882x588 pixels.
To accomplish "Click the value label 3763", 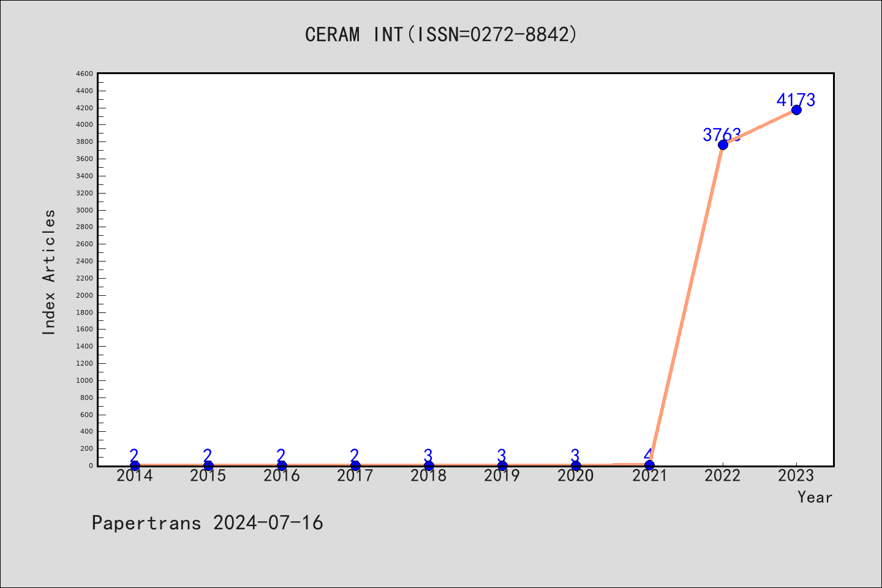I will pyautogui.click(x=722, y=135).
